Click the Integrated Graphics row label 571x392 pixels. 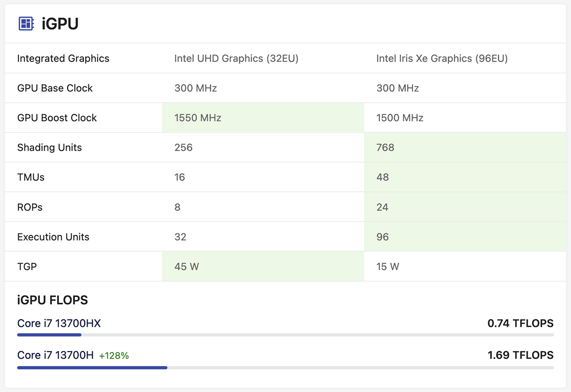coord(63,58)
